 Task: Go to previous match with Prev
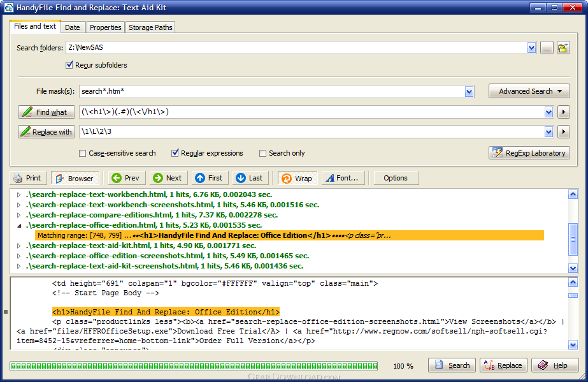126,178
